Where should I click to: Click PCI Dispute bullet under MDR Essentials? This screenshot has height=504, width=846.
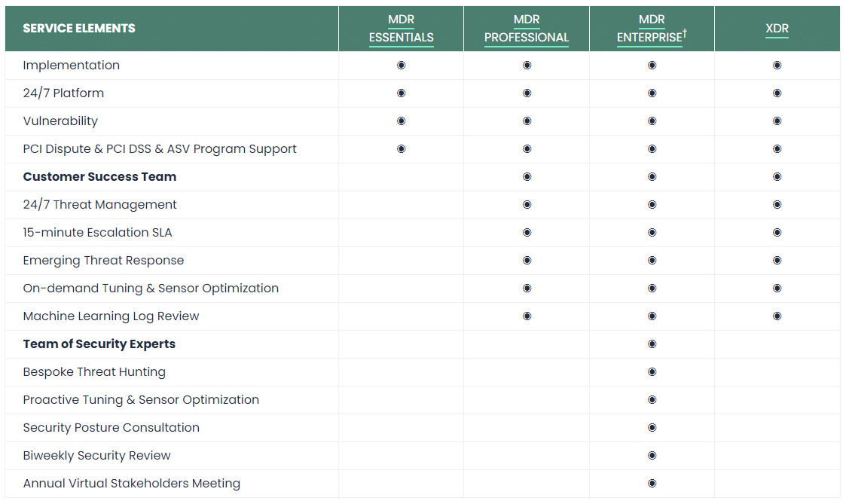click(401, 149)
